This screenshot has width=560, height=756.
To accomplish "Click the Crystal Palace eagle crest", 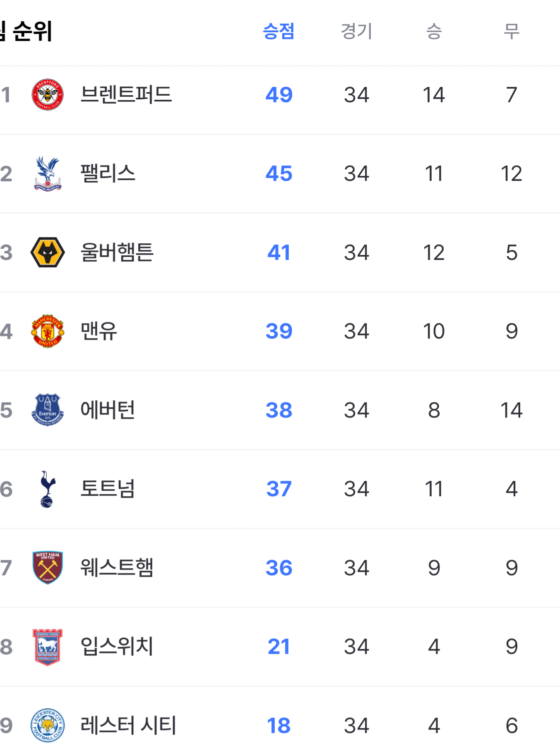I will click(x=48, y=173).
